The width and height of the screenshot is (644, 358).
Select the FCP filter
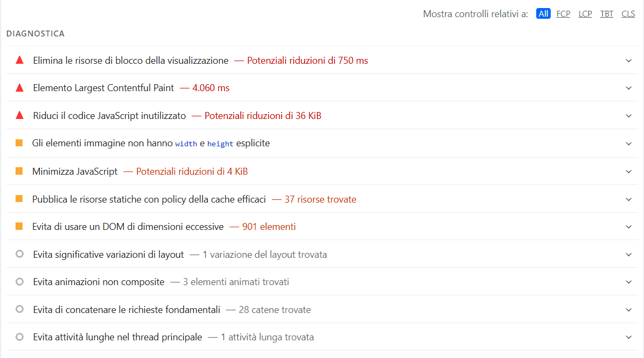(x=563, y=13)
